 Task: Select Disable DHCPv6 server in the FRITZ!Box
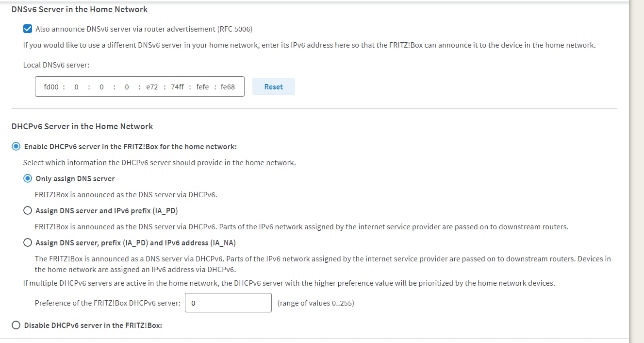pyautogui.click(x=17, y=325)
